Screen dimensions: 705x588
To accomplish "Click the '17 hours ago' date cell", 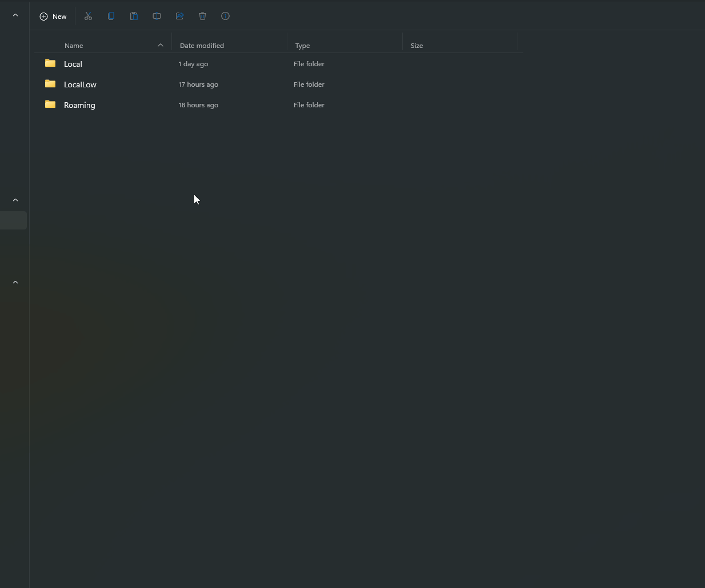I will coord(198,84).
